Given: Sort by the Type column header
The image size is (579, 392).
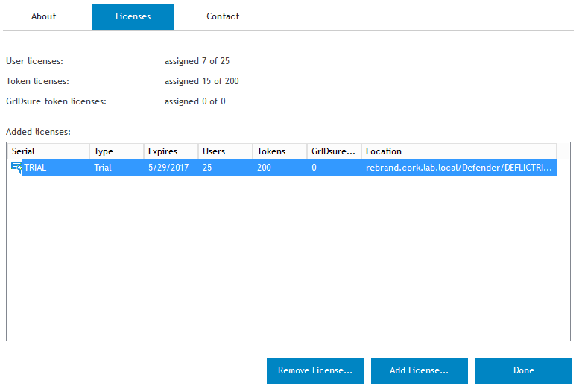Looking at the screenshot, I should [x=116, y=151].
